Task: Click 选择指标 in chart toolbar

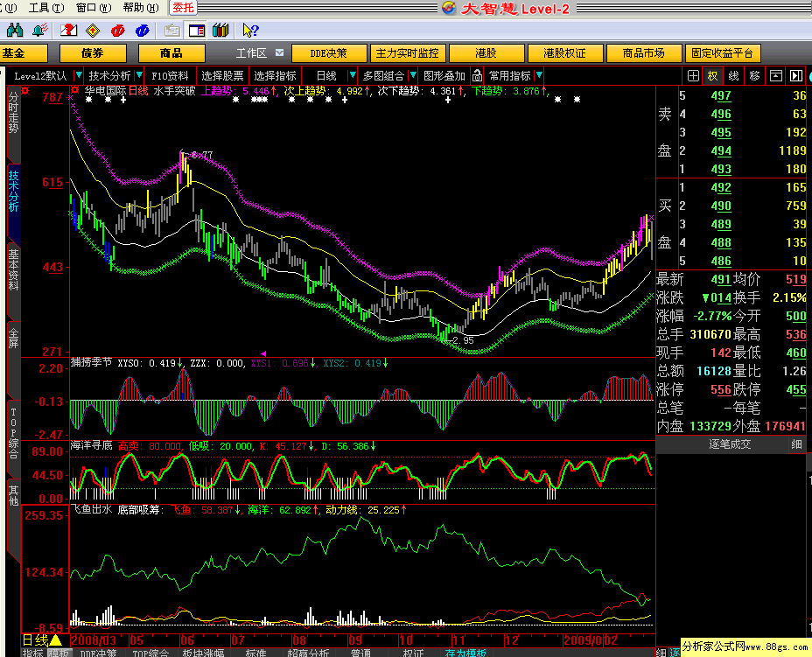Action: pyautogui.click(x=275, y=75)
